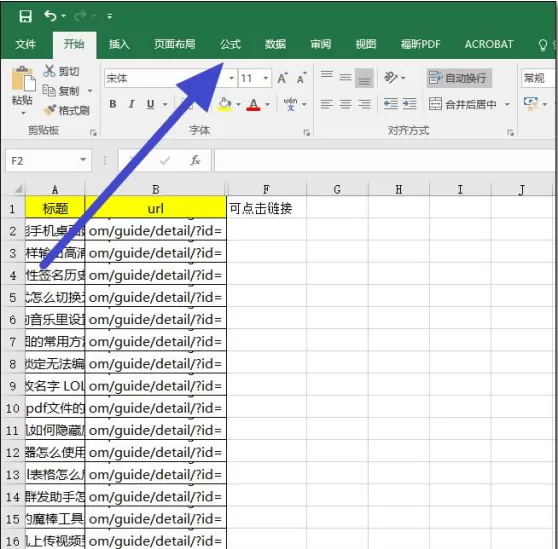This screenshot has width=558, height=549.
Task: Toggle bold formatting
Action: tap(113, 104)
